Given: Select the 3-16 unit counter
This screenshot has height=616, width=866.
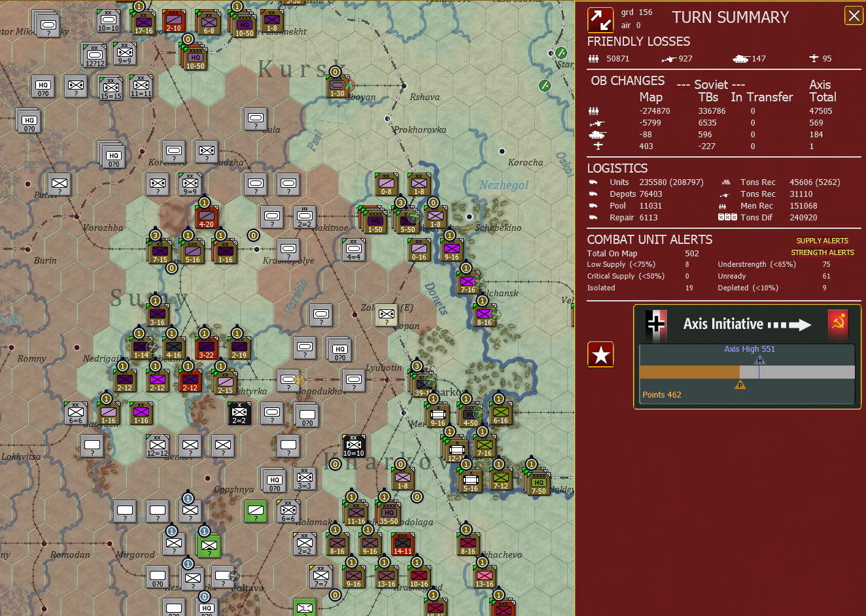Looking at the screenshot, I should point(157,316).
